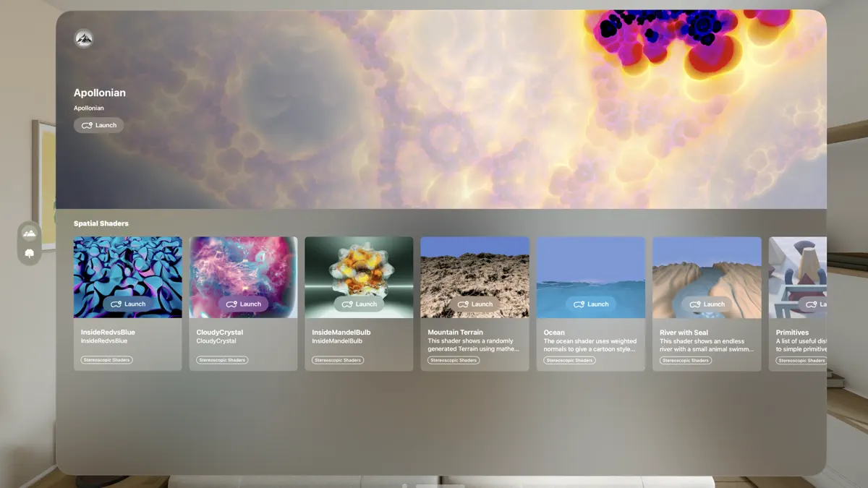This screenshot has width=868, height=488.
Task: Launch the InsideMandelBulb shader
Action: pyautogui.click(x=359, y=304)
